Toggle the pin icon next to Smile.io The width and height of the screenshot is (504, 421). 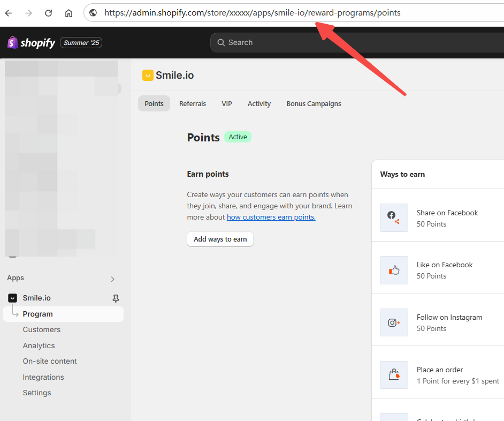click(x=116, y=299)
